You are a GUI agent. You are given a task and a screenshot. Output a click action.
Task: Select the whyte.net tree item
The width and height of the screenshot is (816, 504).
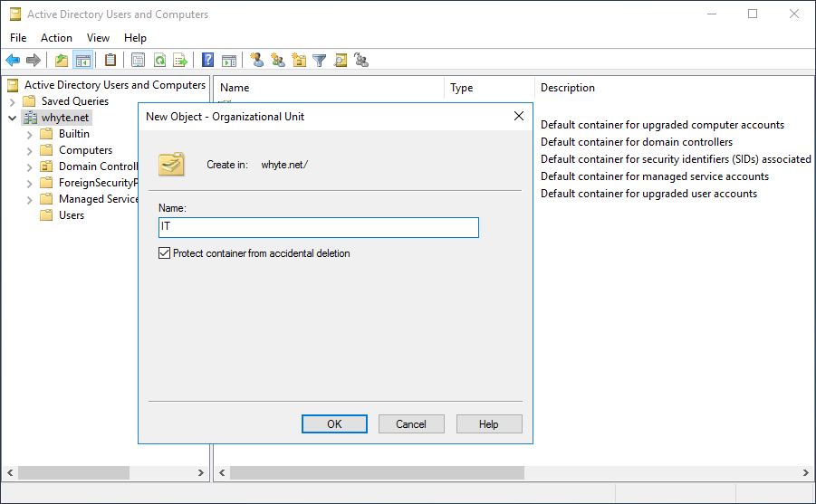[x=65, y=118]
